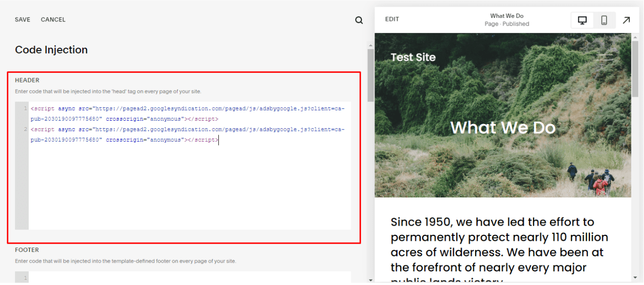
Task: Click the settings panel scrollbar down arrow
Action: click(x=371, y=280)
